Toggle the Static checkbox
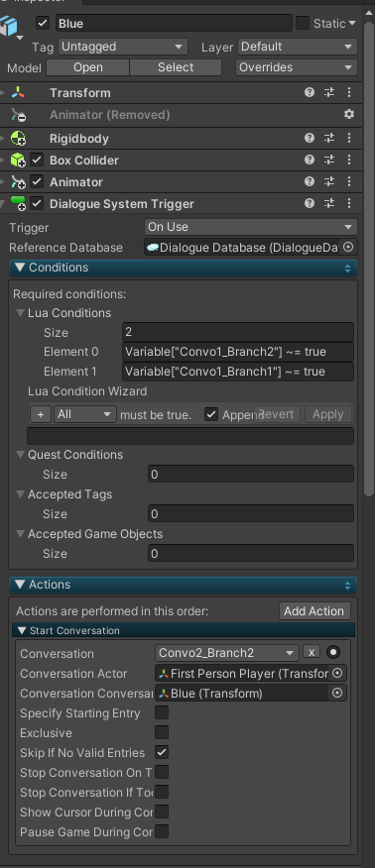 click(303, 23)
